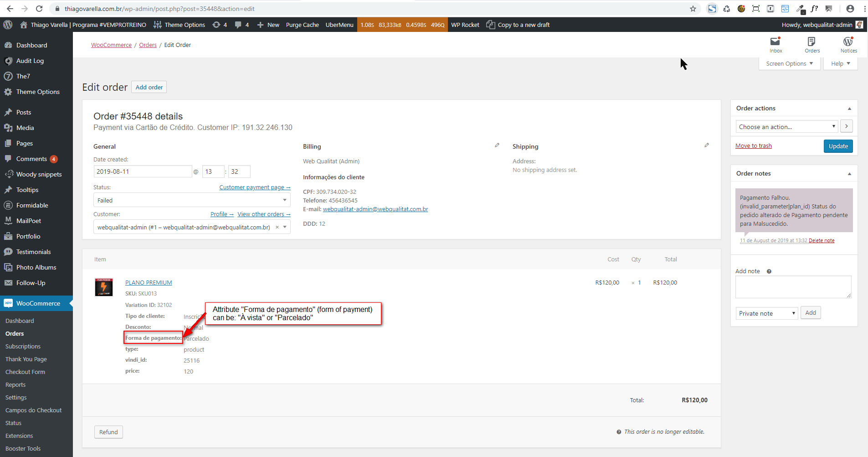The image size is (868, 457).
Task: Click the minute field showing 32
Action: (239, 171)
